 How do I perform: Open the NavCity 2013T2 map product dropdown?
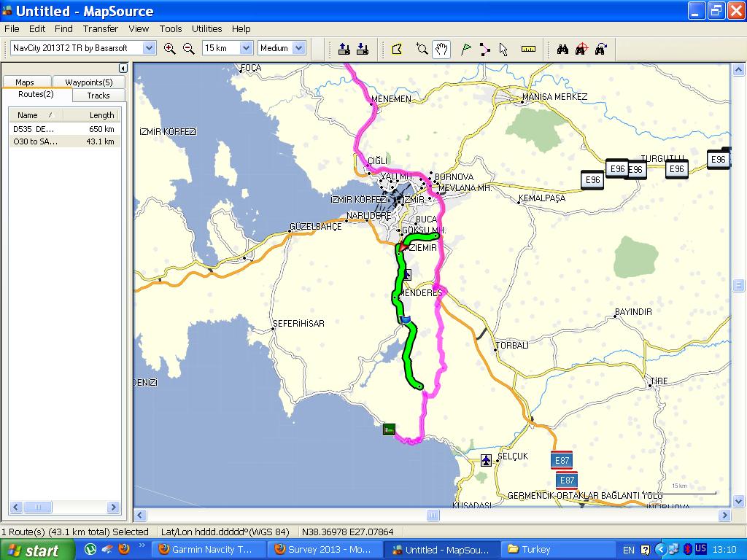149,48
